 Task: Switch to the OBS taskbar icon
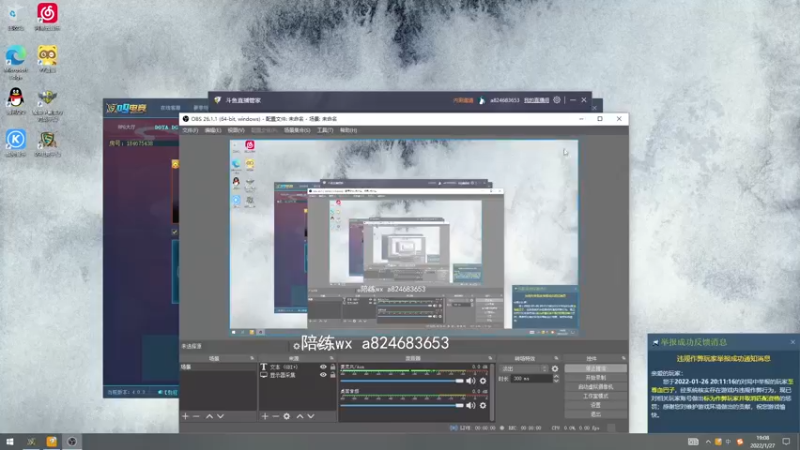coord(72,442)
